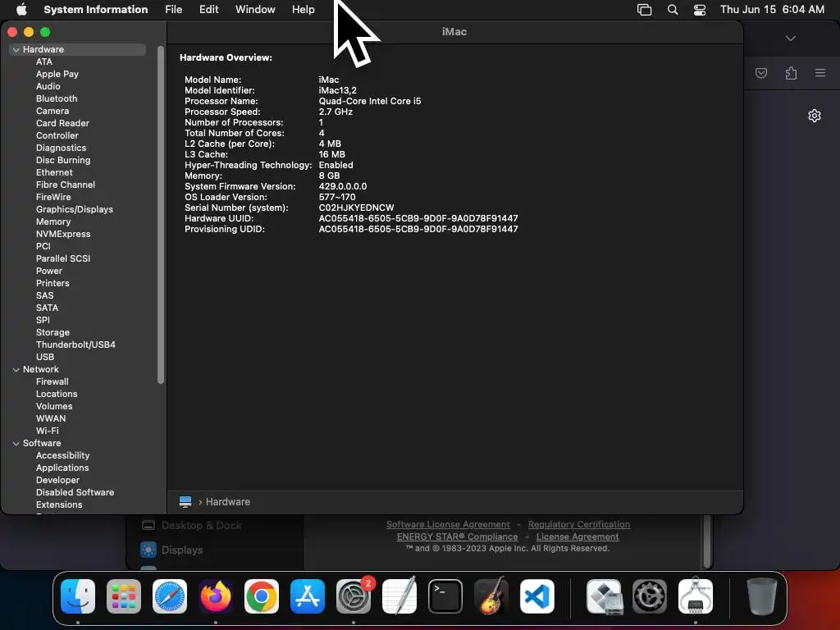Select USB in the sidebar
This screenshot has width=840, height=630.
(45, 358)
